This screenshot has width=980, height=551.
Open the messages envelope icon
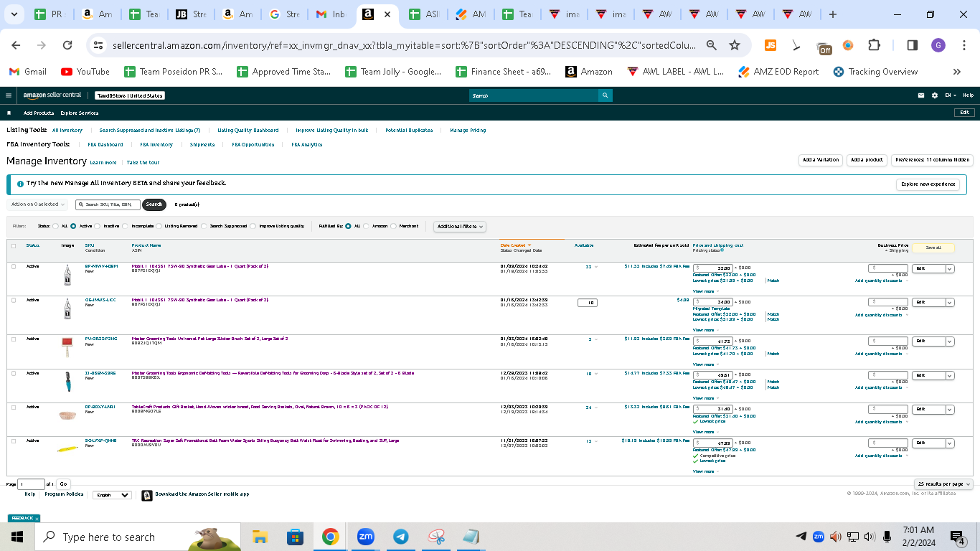point(921,95)
